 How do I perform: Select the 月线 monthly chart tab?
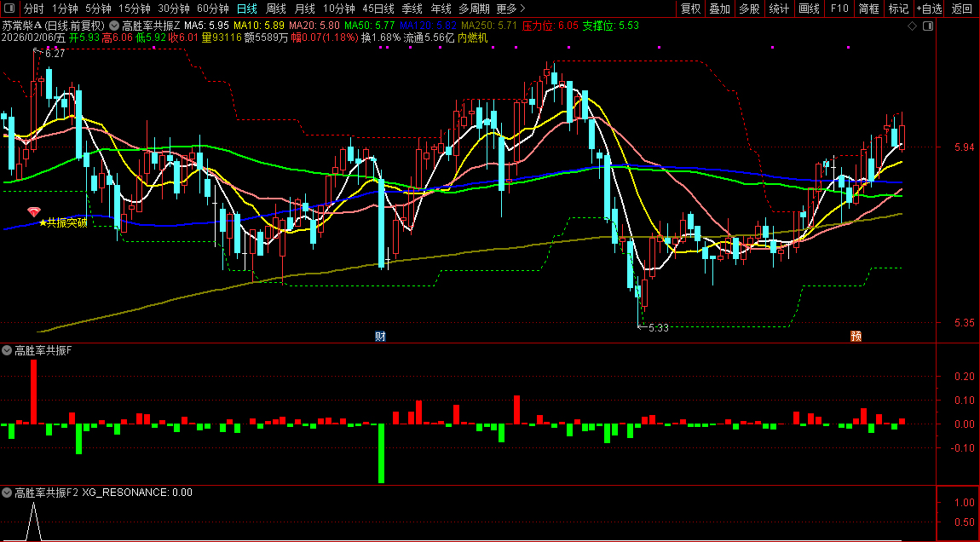coord(304,9)
